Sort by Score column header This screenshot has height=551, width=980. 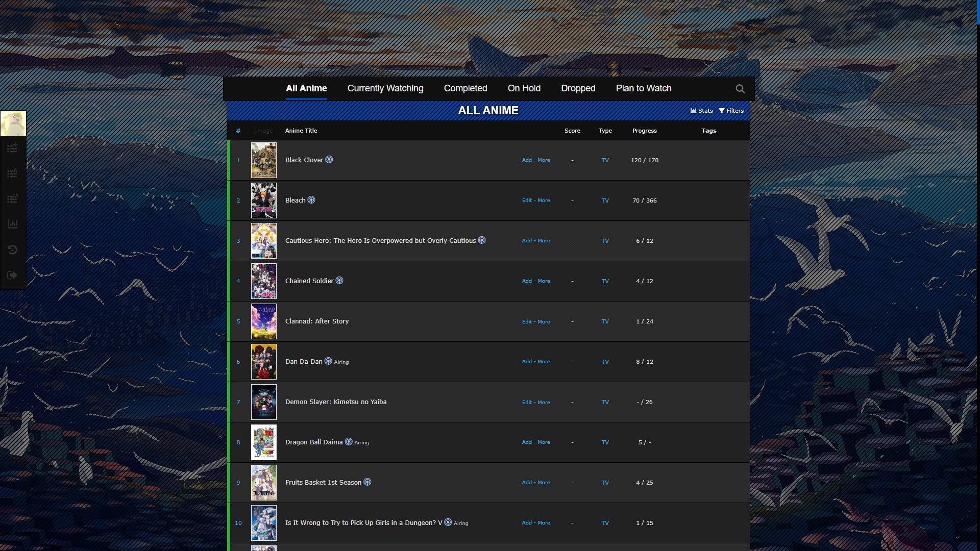click(x=572, y=131)
